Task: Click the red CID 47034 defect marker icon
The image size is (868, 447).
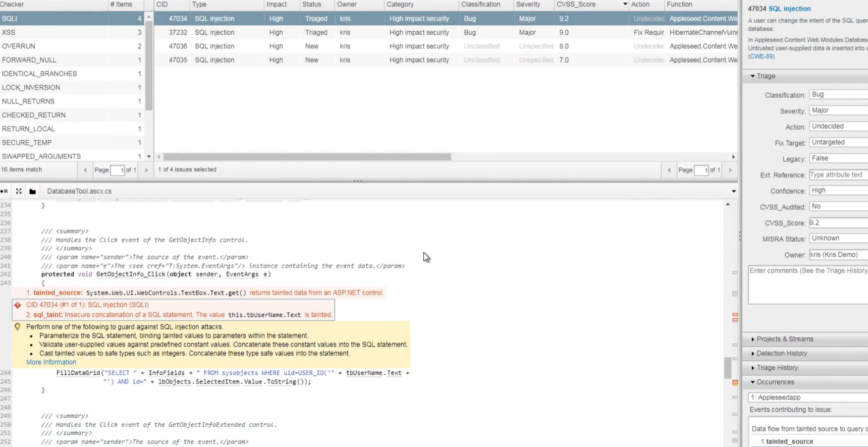Action: [18, 305]
